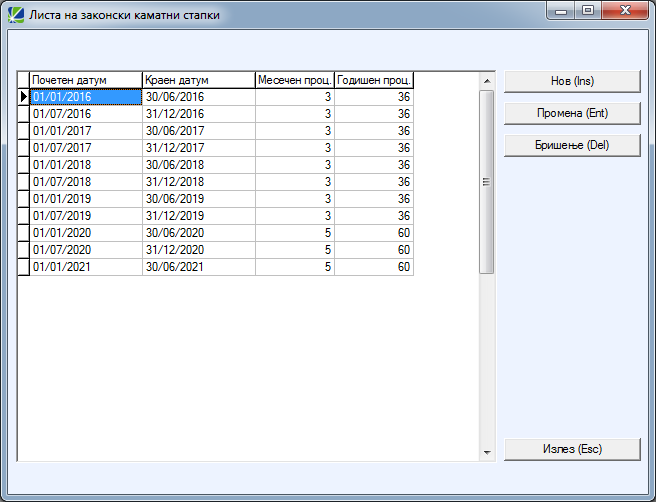Click end date cell 31/12/2016
The height and width of the screenshot is (502, 656).
coord(199,114)
